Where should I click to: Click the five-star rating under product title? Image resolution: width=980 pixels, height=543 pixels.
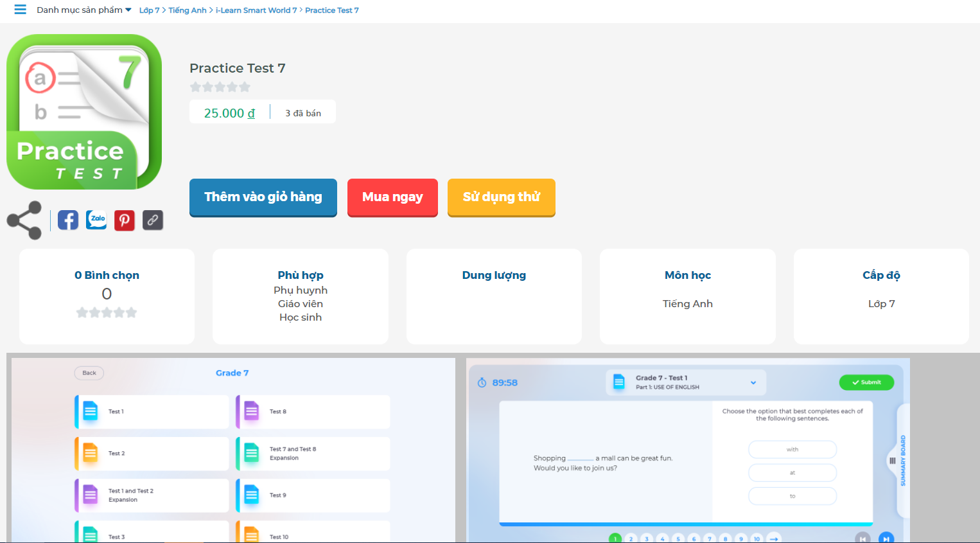coord(220,87)
